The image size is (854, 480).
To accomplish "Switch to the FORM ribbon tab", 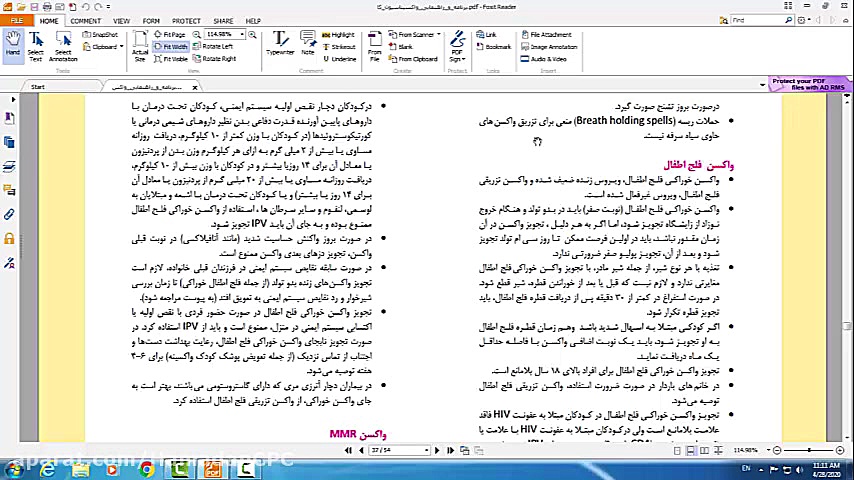I will pyautogui.click(x=151, y=21).
